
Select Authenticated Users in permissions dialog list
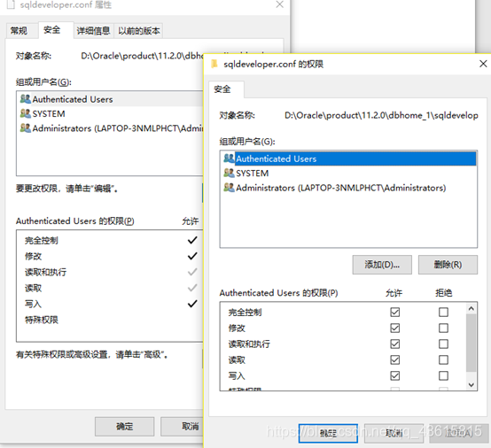pyautogui.click(x=349, y=158)
